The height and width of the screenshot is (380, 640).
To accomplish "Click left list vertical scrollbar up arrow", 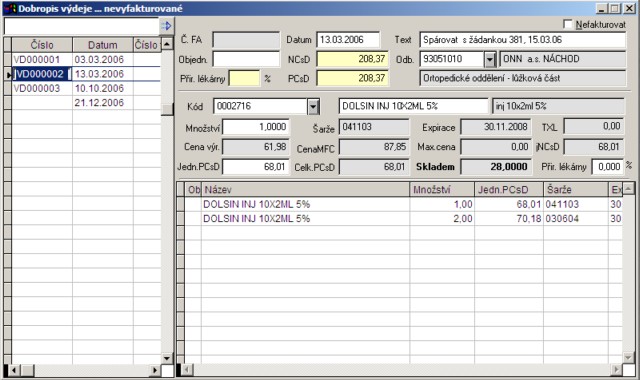I will 167,44.
